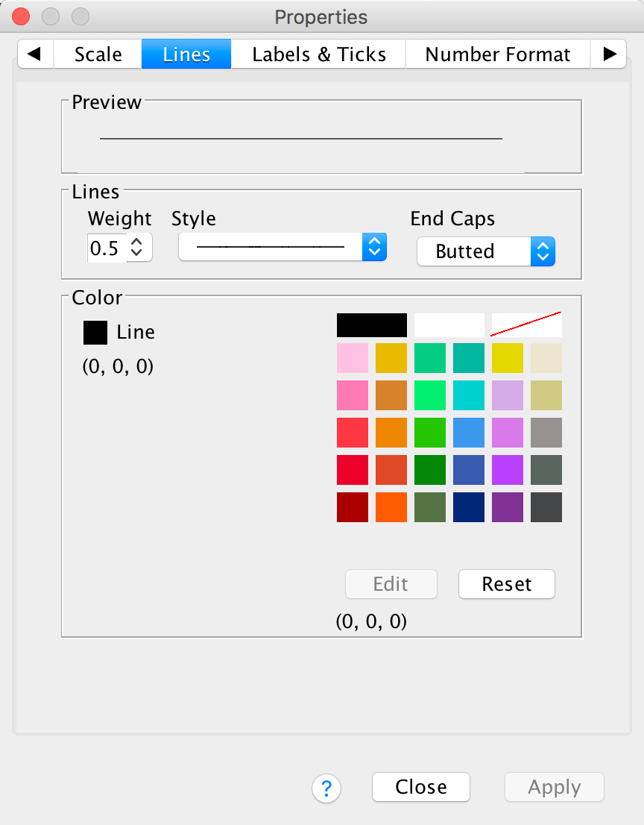This screenshot has width=644, height=825.
Task: Pick the wide black color swatch
Action: (x=371, y=325)
